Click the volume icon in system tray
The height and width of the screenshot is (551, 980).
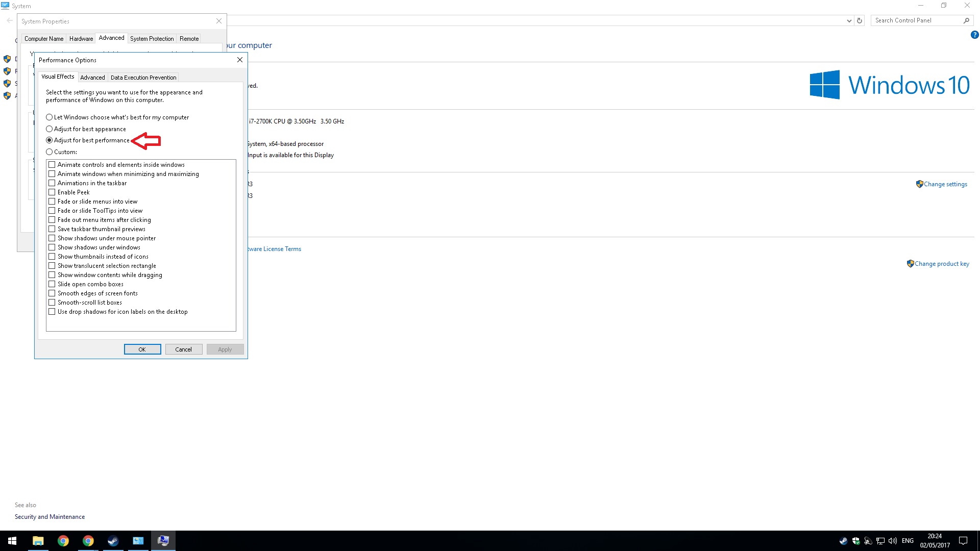point(893,541)
